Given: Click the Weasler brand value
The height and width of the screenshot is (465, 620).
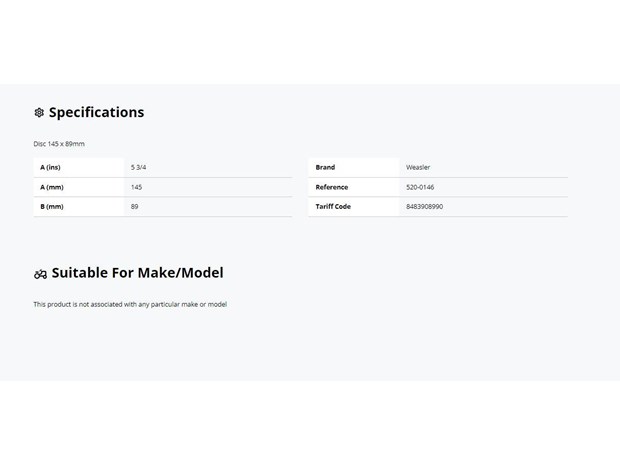Looking at the screenshot, I should click(418, 167).
